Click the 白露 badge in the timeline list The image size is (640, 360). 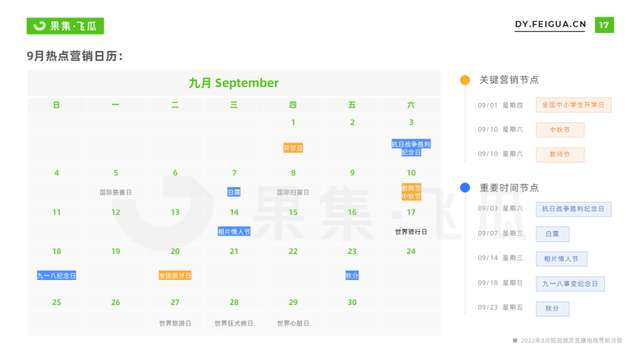click(552, 234)
